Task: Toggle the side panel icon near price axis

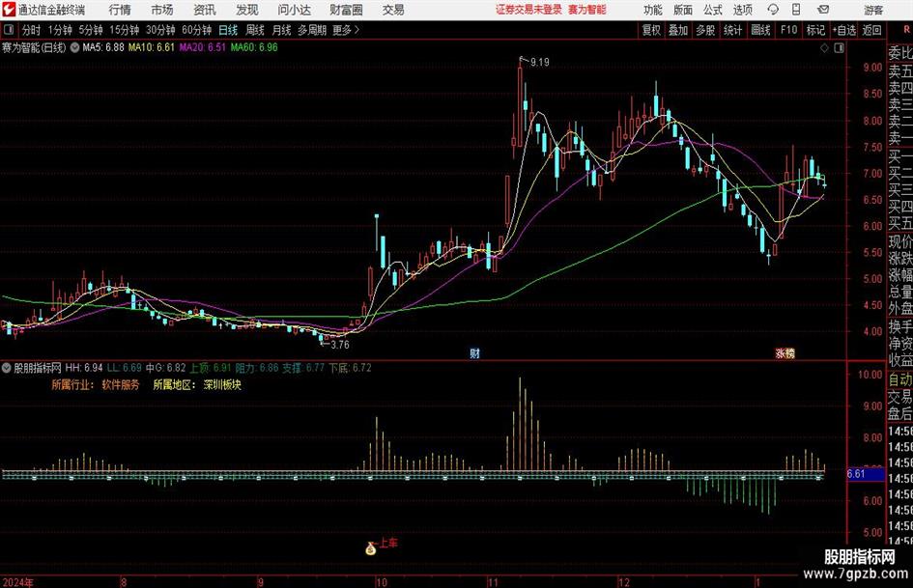Action: pyautogui.click(x=839, y=48)
